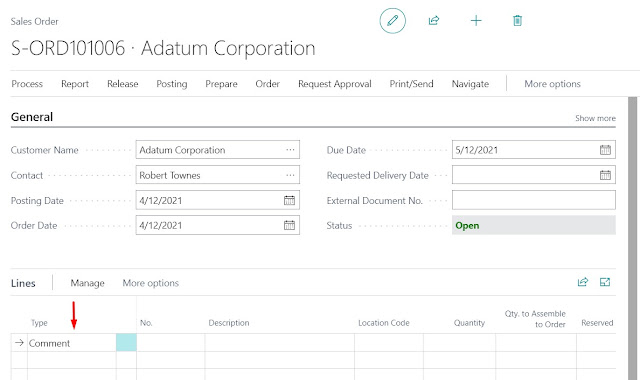Open the Manage menu in Lines

click(87, 283)
